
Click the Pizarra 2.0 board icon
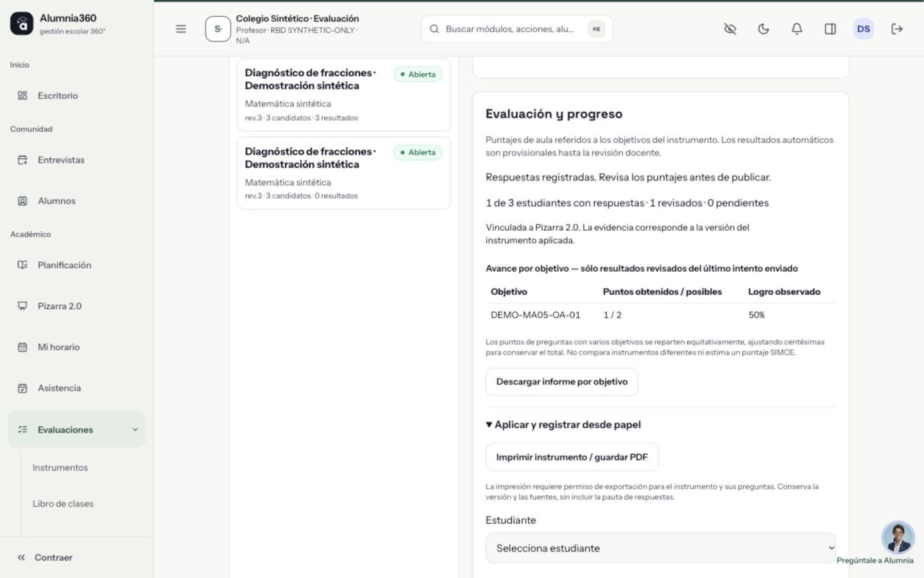coord(23,306)
